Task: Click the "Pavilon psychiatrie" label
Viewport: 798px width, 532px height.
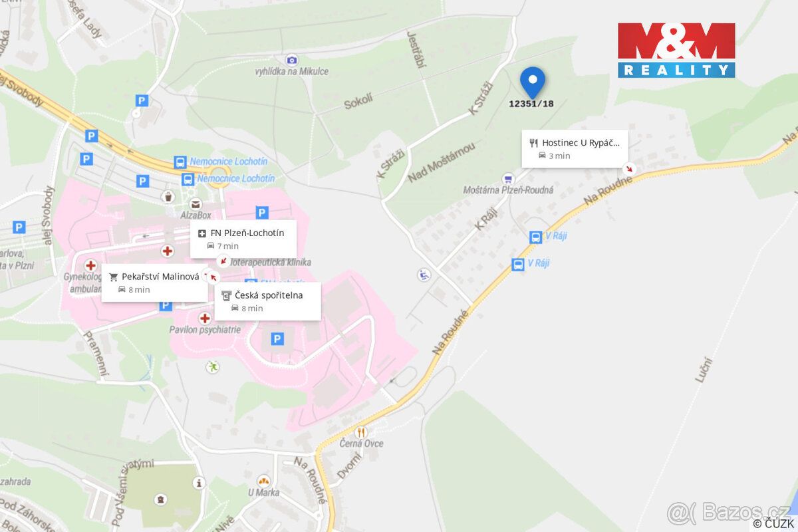Action: pyautogui.click(x=205, y=330)
